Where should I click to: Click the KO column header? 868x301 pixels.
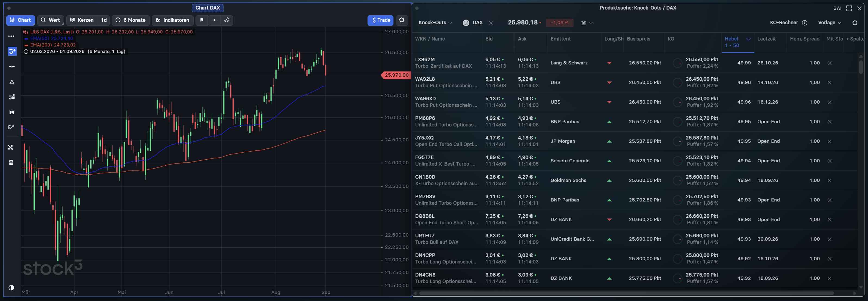point(671,39)
